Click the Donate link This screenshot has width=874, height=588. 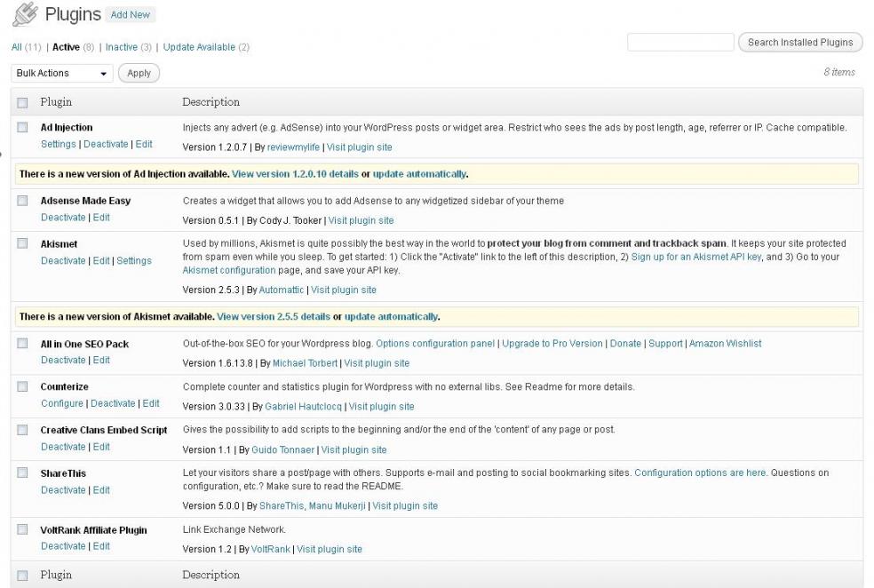[x=625, y=344]
